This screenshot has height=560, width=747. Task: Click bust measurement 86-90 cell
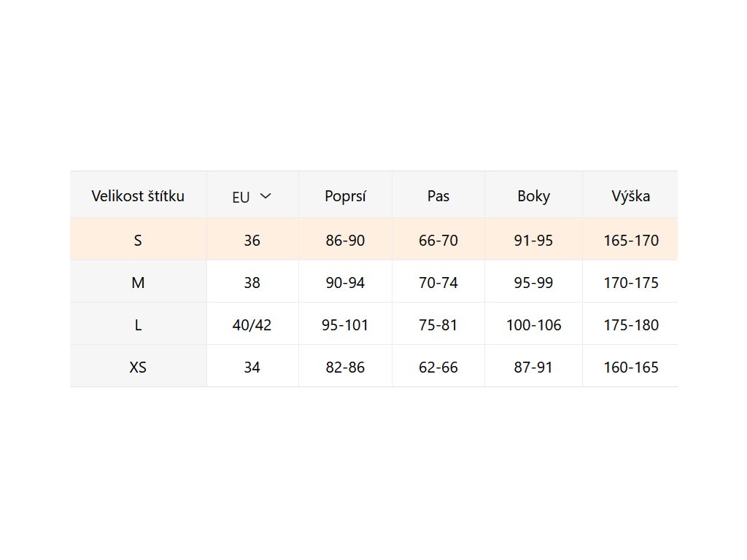coord(345,240)
